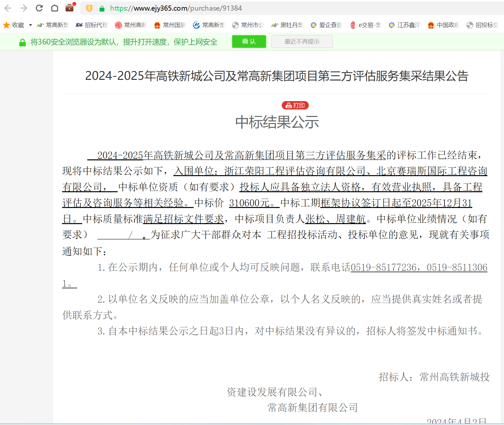Click the browser forward arrow
This screenshot has width=504, height=425.
point(23,8)
